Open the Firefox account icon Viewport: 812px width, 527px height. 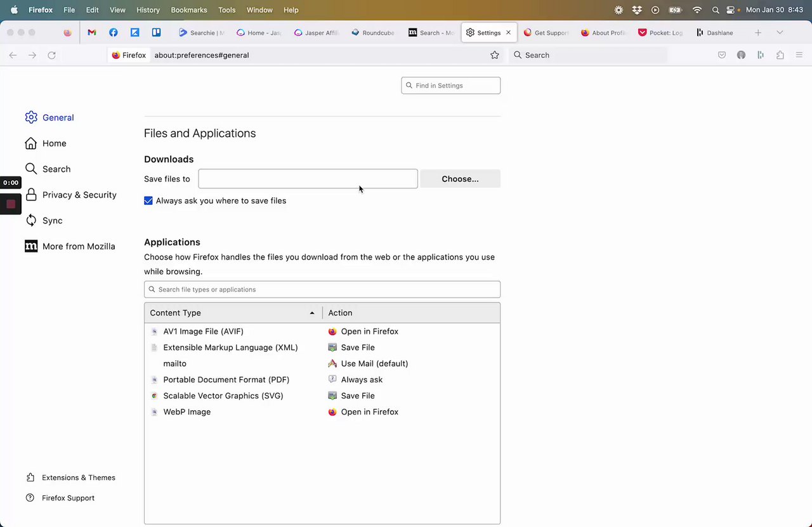click(x=741, y=55)
